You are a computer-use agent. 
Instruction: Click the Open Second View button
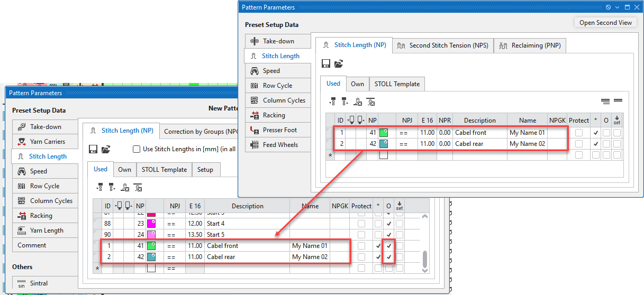605,23
